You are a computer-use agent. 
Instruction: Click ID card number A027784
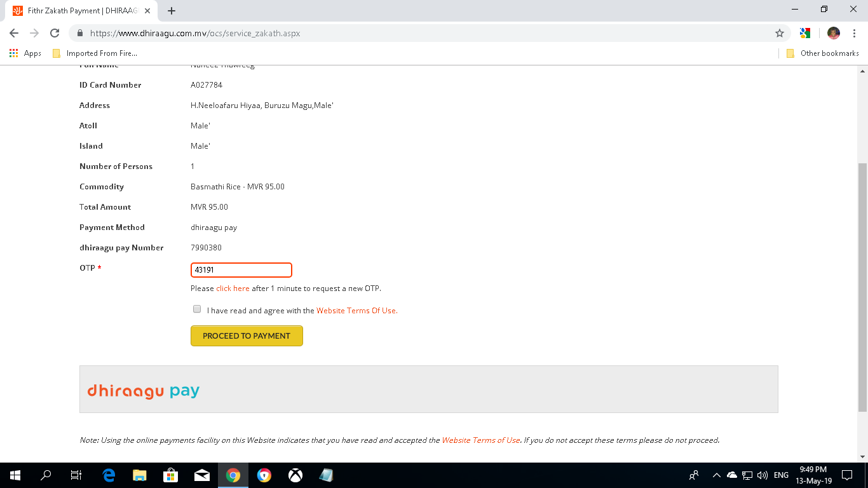pos(207,85)
